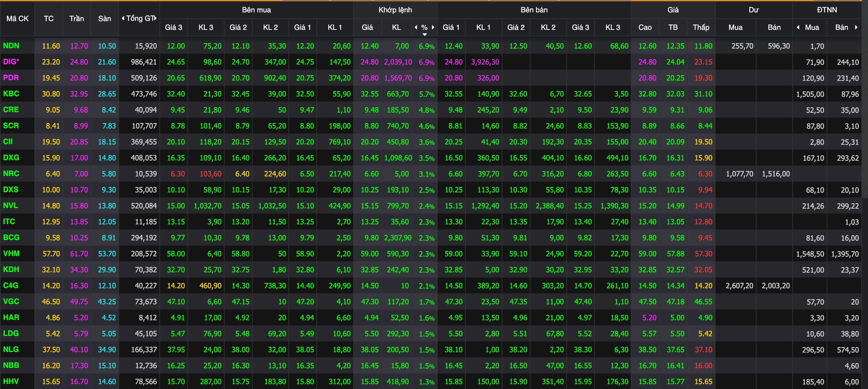Click VHM foreign sell value 1,395,70
This screenshot has width=868, height=389.
coord(845,254)
